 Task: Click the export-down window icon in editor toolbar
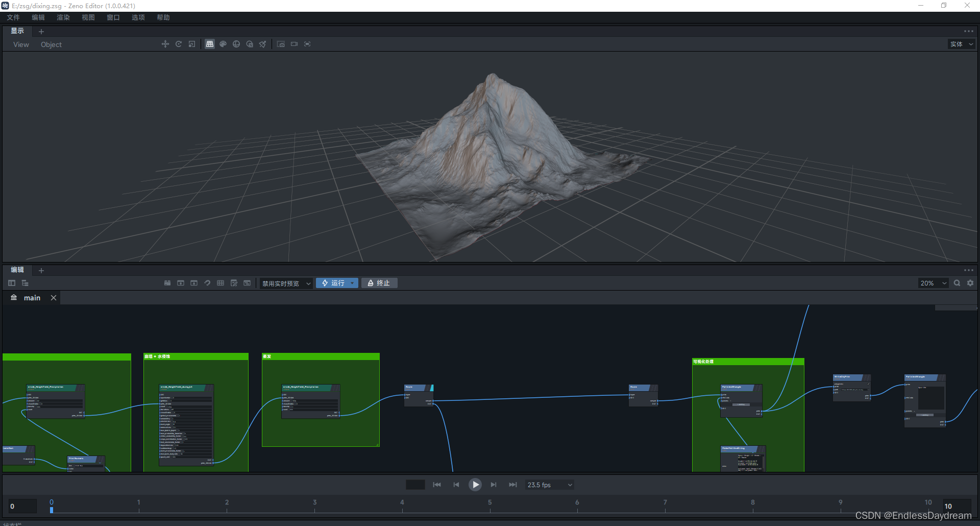click(x=194, y=283)
